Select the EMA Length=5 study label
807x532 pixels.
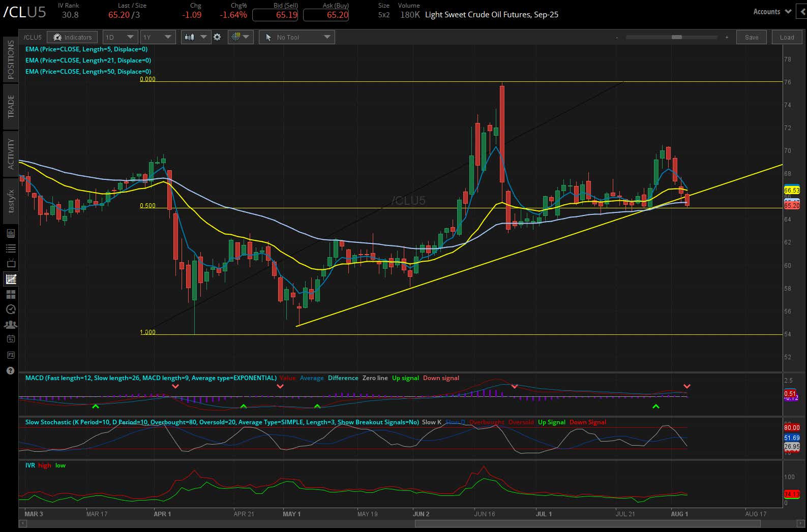click(86, 49)
